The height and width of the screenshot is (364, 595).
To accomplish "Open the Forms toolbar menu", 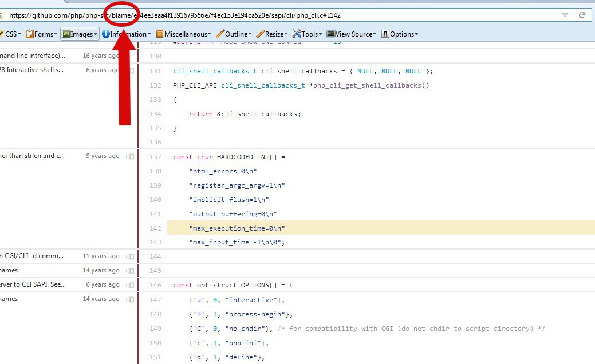I will click(42, 34).
